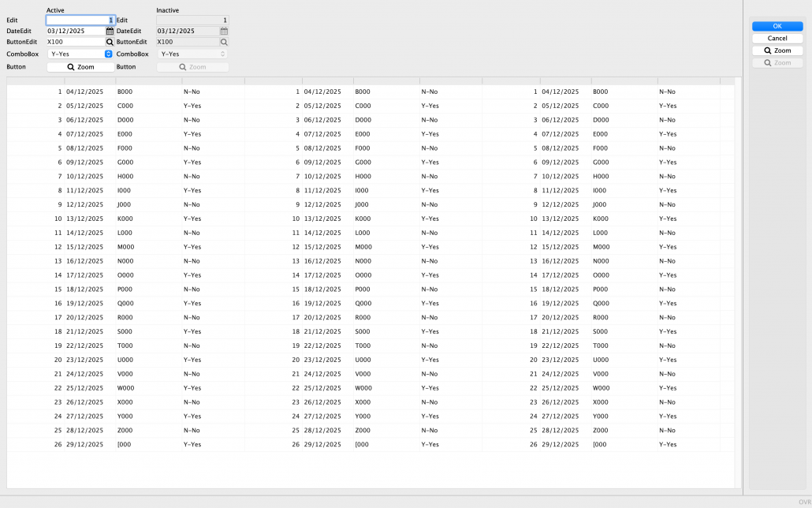Click the Active ButtonEdit field containing X100
This screenshot has width=812, height=508.
[75, 43]
